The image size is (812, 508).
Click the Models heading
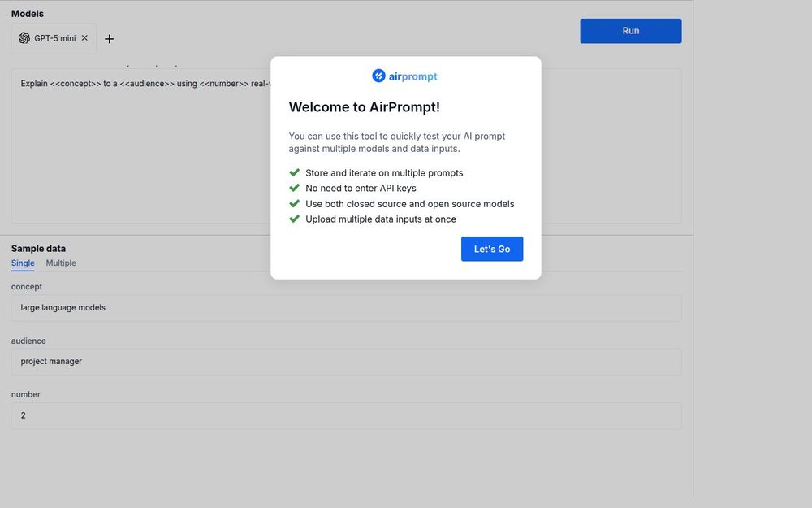tap(28, 14)
